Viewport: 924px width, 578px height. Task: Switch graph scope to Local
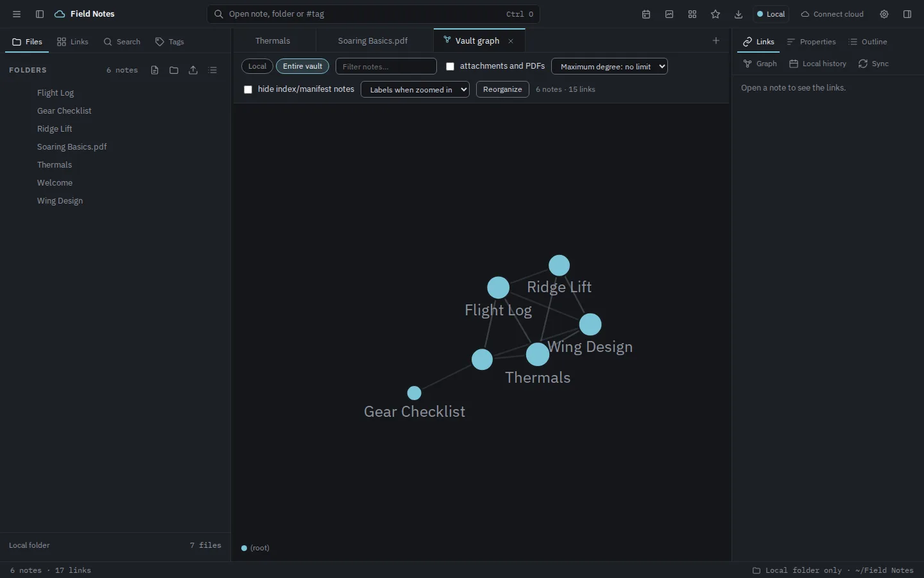pyautogui.click(x=257, y=66)
